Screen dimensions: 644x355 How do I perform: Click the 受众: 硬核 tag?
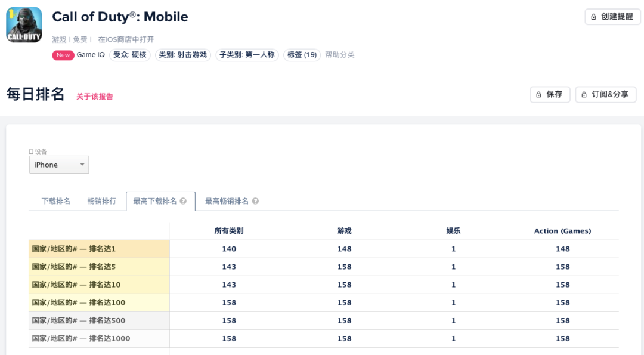[x=130, y=55]
